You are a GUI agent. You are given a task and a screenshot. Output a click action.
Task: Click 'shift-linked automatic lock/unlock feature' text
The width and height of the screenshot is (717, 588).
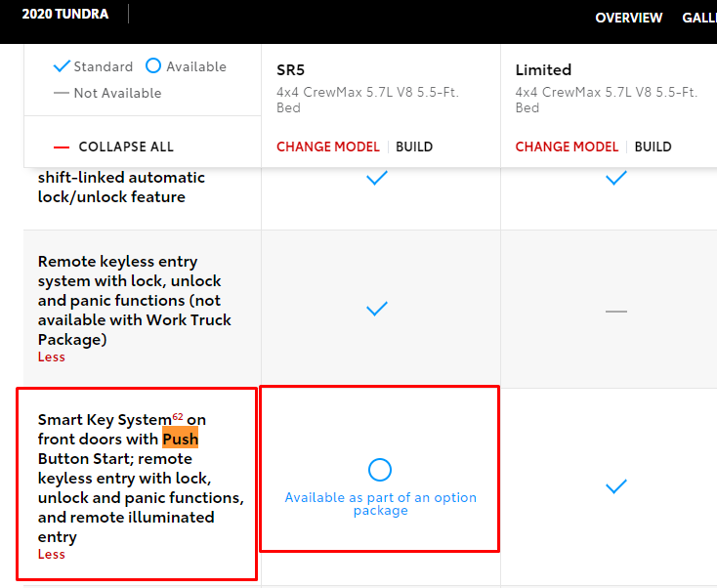click(x=121, y=187)
